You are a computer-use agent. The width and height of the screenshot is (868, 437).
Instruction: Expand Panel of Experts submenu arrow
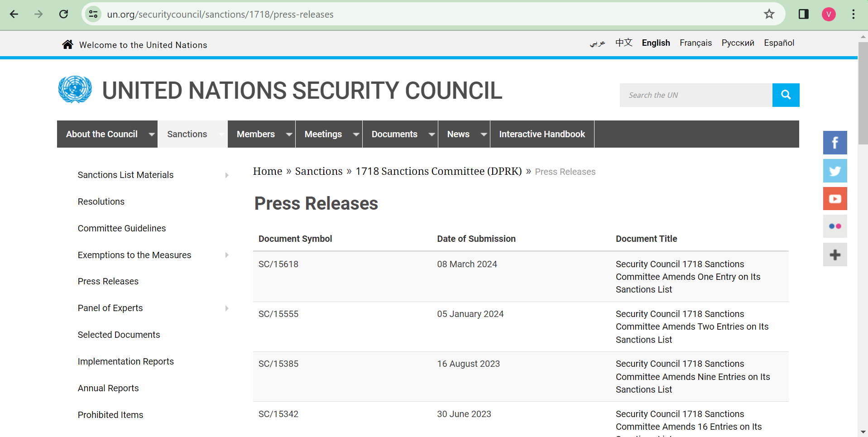(227, 308)
